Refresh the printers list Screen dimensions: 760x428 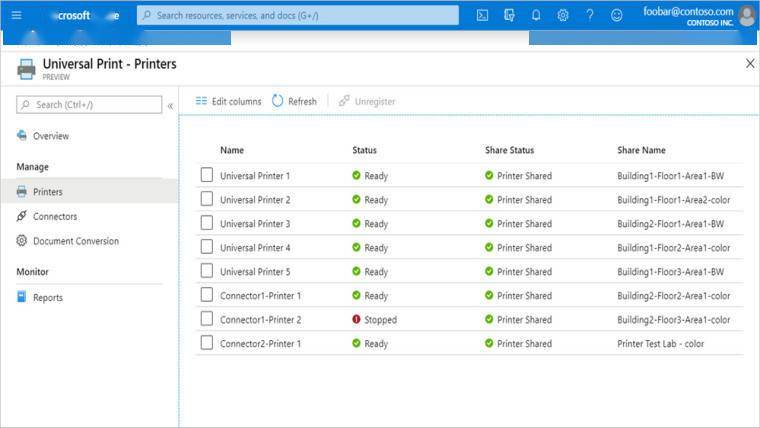click(x=295, y=101)
